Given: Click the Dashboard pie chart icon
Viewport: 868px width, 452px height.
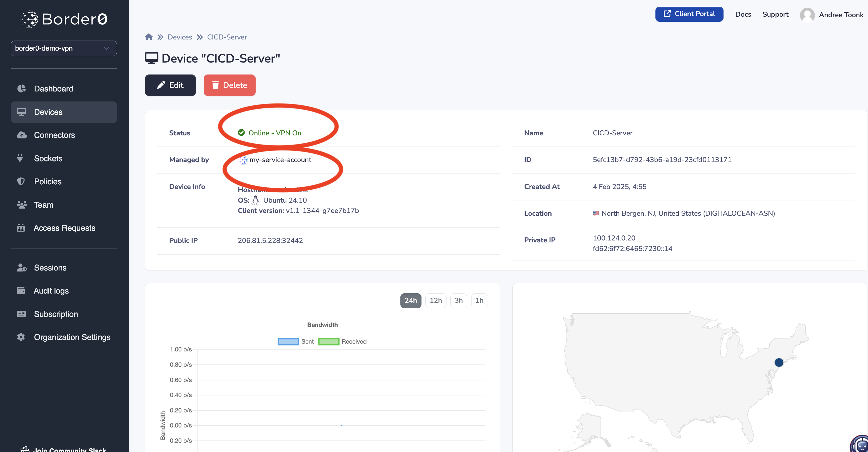Looking at the screenshot, I should [x=21, y=88].
